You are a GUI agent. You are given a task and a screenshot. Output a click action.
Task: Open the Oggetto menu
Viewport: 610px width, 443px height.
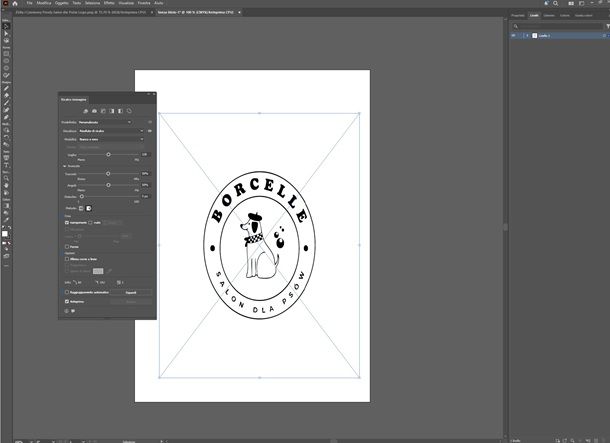(x=61, y=3)
